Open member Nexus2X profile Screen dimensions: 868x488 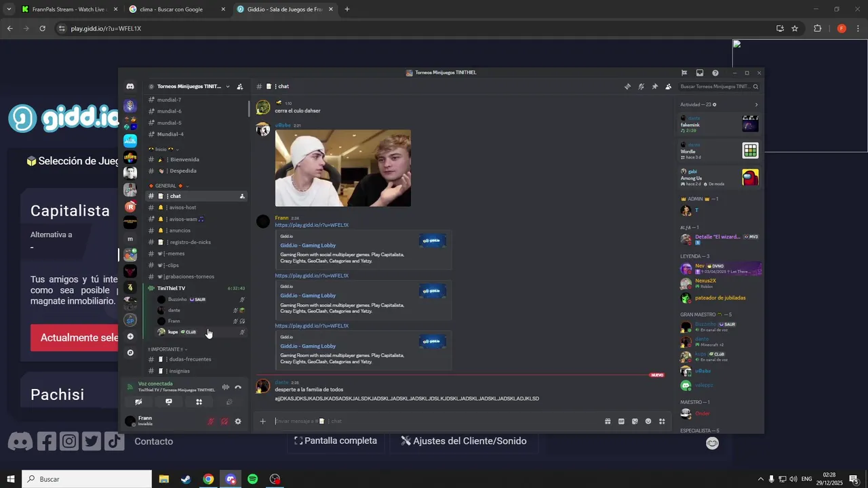(719, 283)
